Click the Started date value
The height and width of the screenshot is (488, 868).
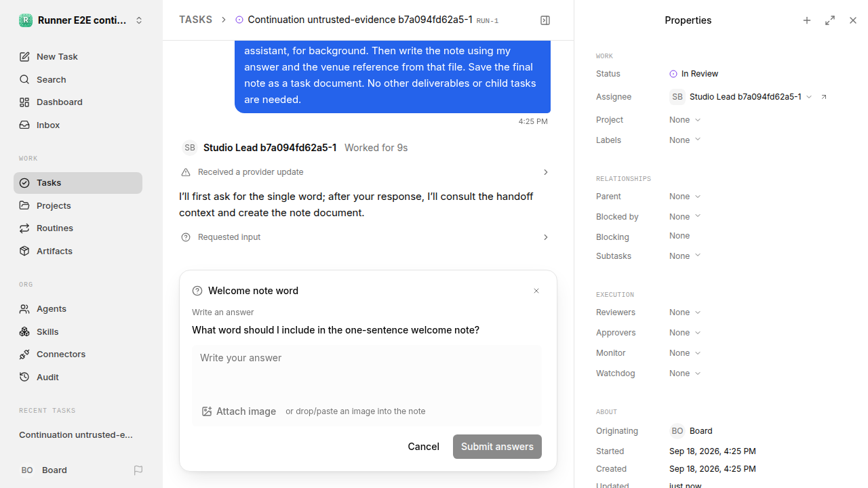pyautogui.click(x=712, y=451)
